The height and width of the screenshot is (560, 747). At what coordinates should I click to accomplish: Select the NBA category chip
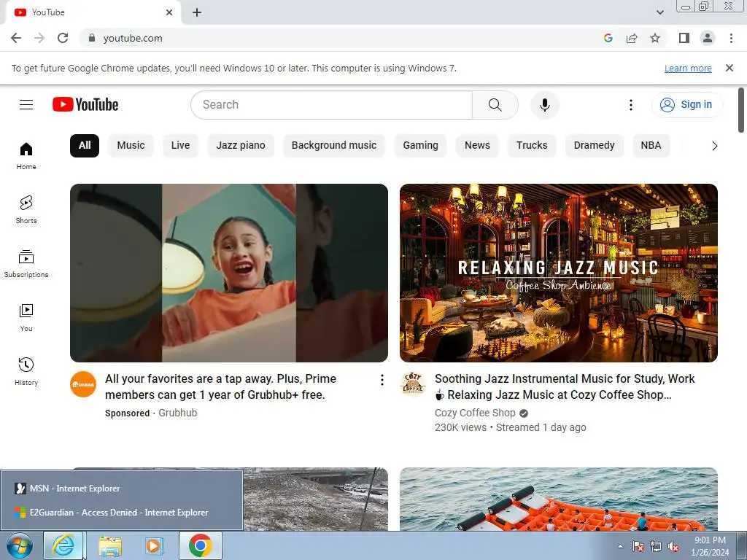tap(651, 145)
